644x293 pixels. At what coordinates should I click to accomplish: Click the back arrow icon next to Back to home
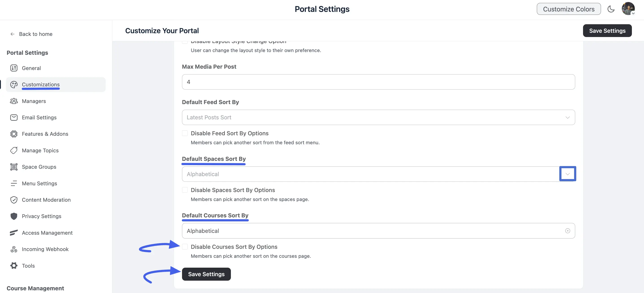click(12, 34)
